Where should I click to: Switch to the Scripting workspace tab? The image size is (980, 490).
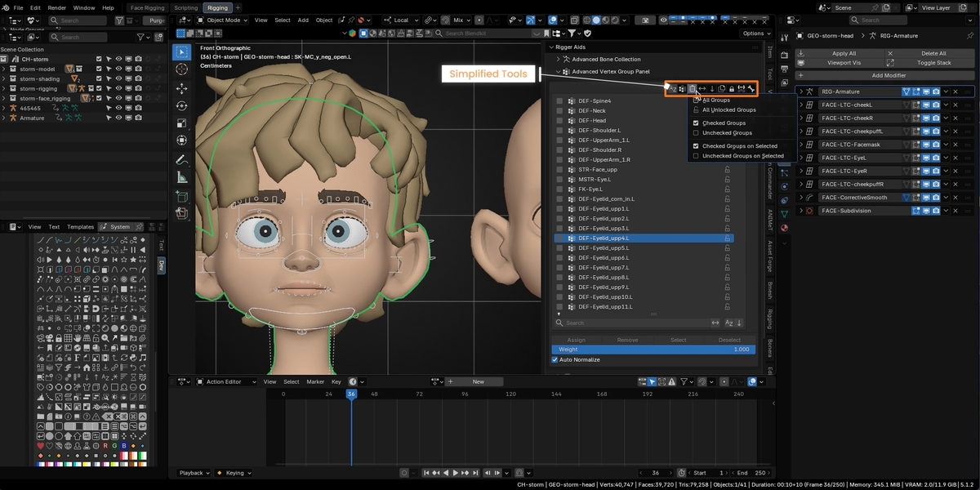tap(185, 7)
